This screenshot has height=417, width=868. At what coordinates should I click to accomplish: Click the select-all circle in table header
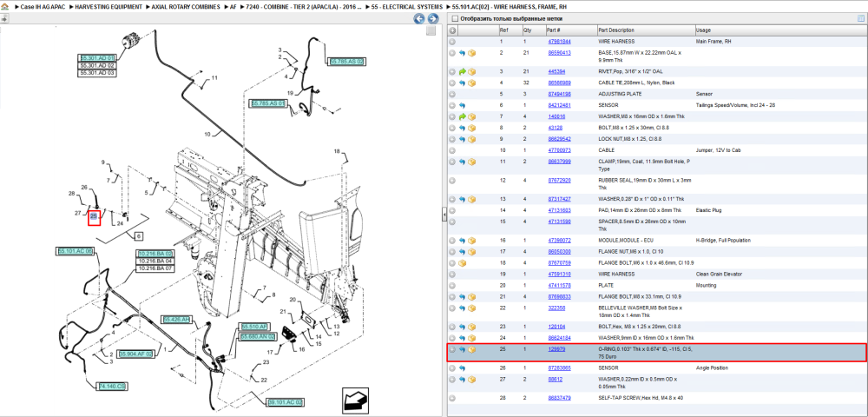click(453, 30)
